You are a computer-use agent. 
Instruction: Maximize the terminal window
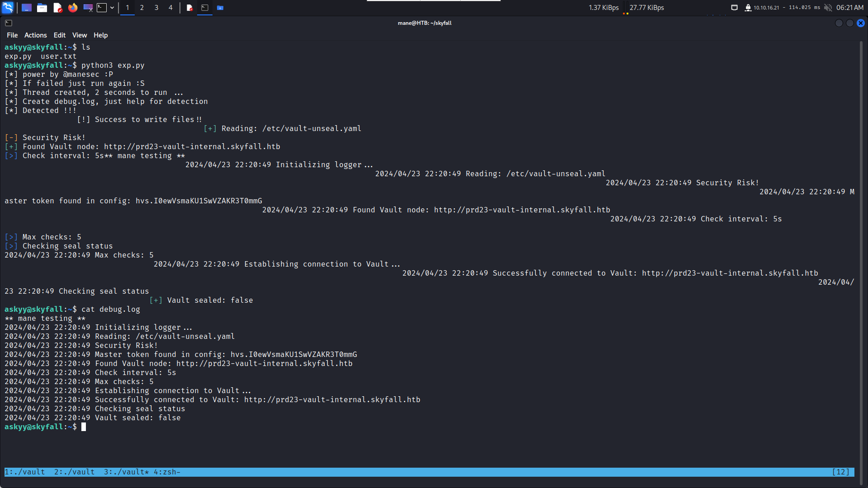850,23
